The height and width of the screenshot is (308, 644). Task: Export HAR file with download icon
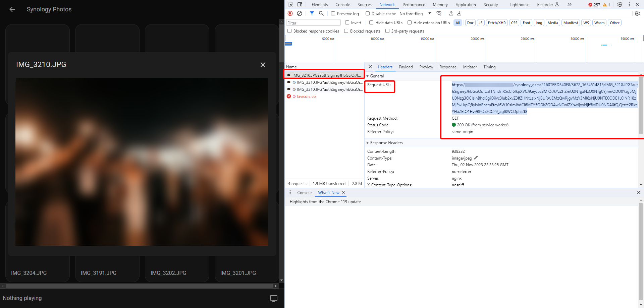[459, 13]
